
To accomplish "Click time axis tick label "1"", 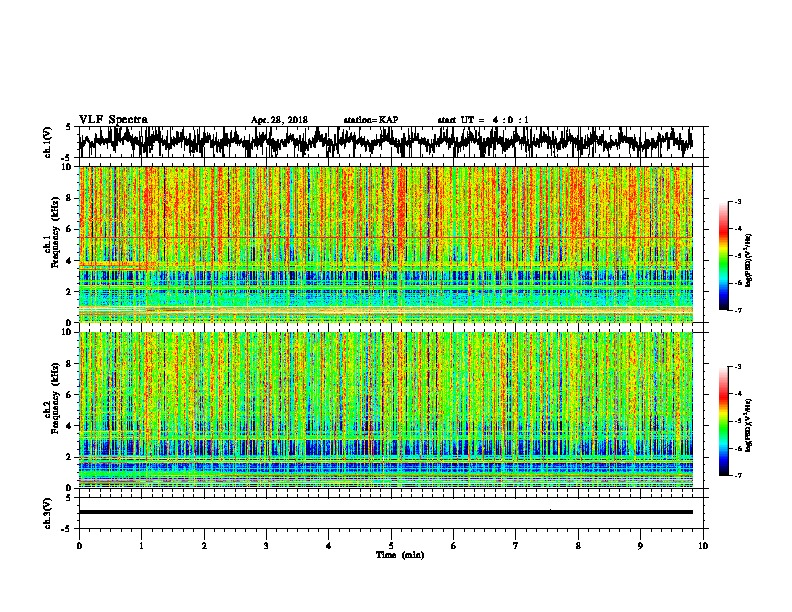I will click(x=141, y=546).
